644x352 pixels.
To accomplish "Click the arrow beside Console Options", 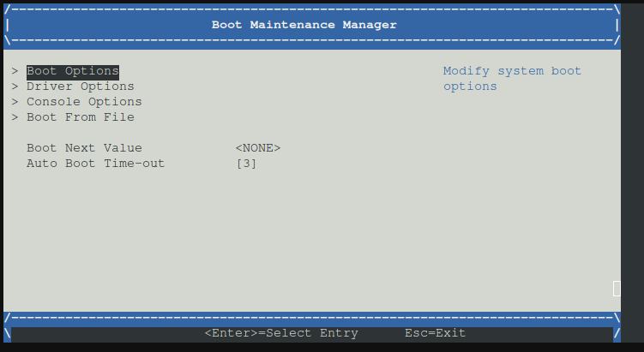I will point(15,102).
